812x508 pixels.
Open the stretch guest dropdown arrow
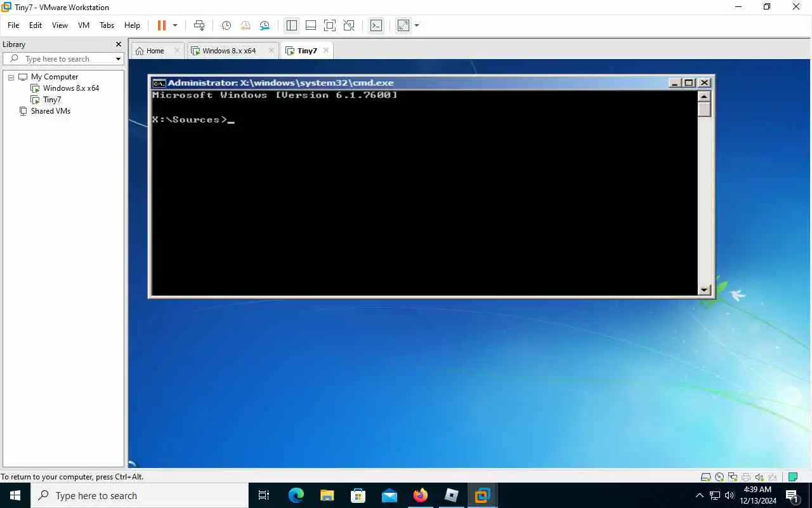coord(417,25)
